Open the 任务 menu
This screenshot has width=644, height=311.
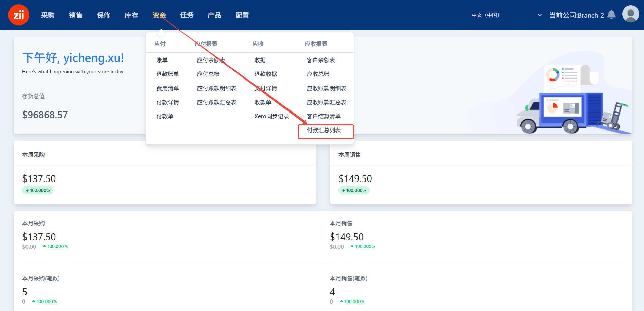coord(187,15)
